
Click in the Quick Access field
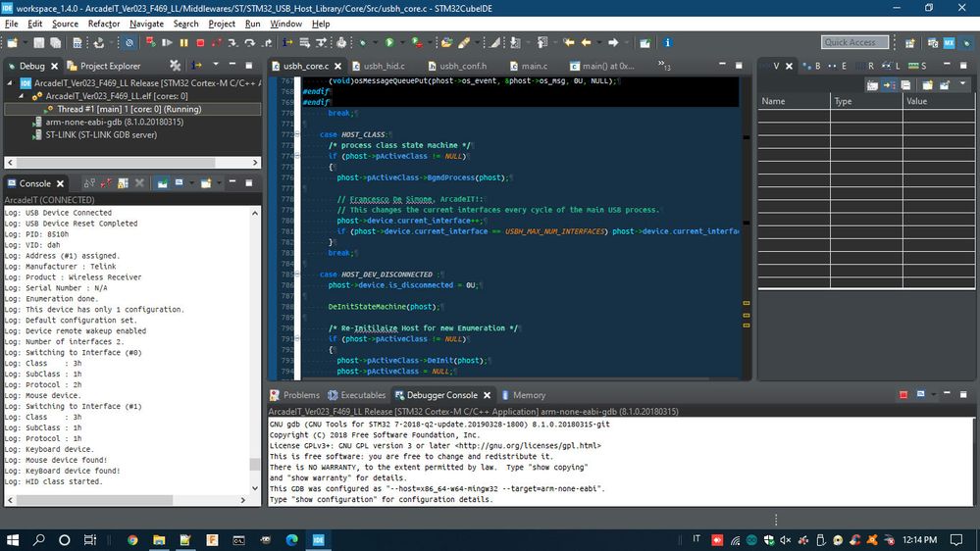tap(854, 42)
